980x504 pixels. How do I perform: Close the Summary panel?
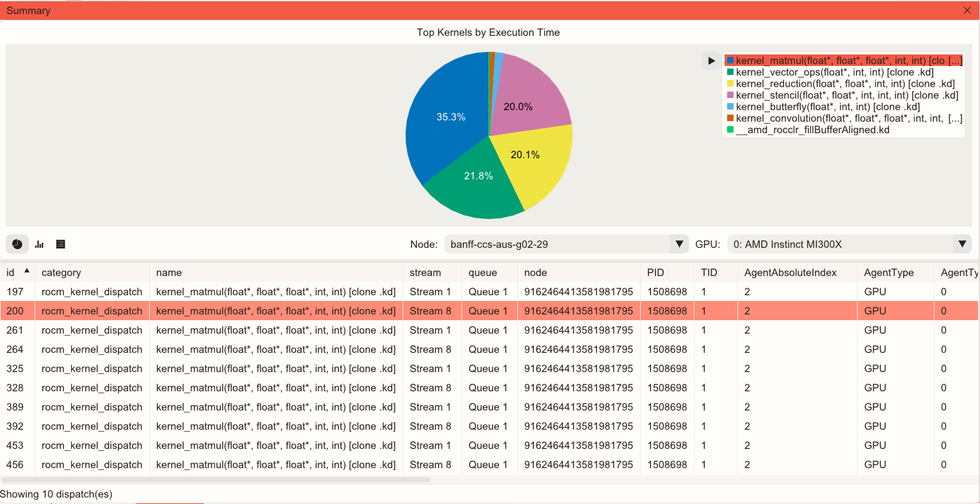967,10
